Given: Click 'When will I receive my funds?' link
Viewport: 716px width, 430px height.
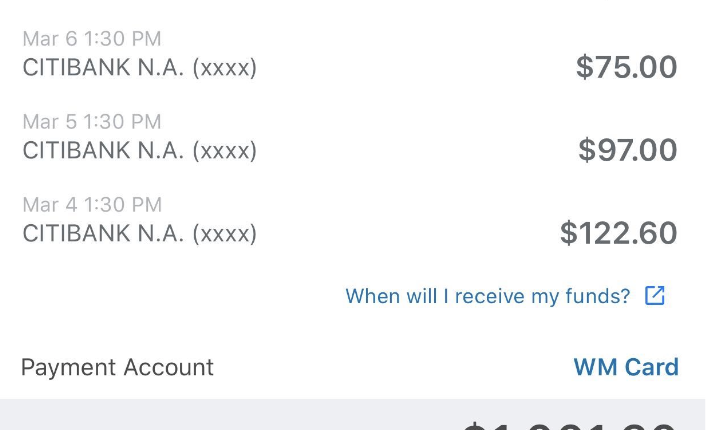Looking at the screenshot, I should [x=488, y=296].
